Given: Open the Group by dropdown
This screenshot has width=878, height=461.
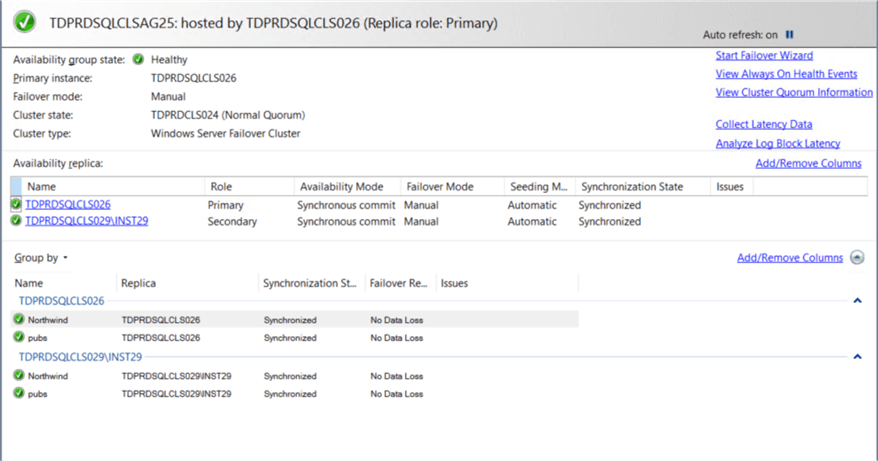Looking at the screenshot, I should point(42,258).
